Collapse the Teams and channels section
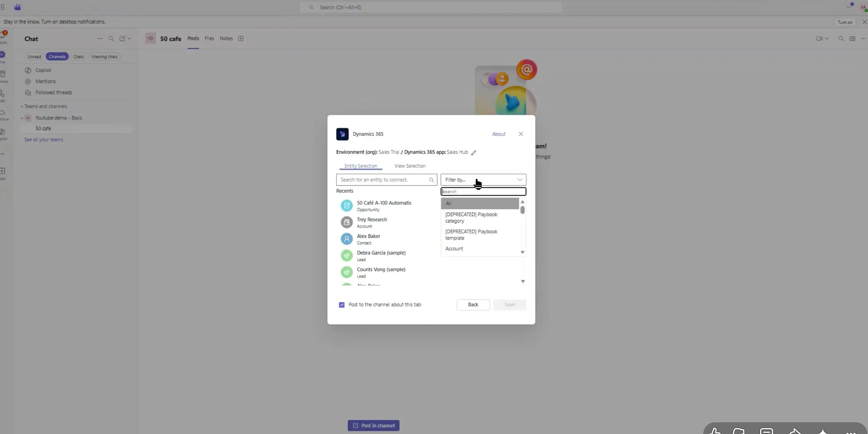 click(x=22, y=106)
